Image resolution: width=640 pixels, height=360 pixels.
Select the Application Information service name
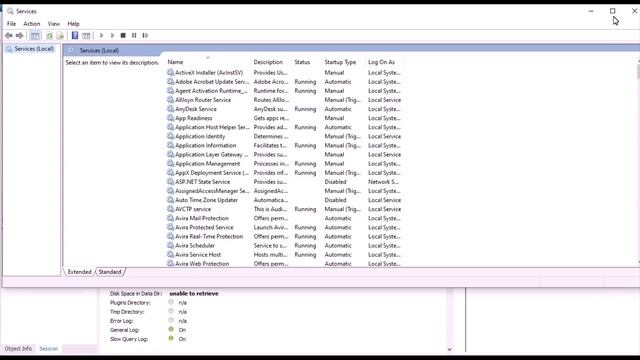tap(205, 145)
